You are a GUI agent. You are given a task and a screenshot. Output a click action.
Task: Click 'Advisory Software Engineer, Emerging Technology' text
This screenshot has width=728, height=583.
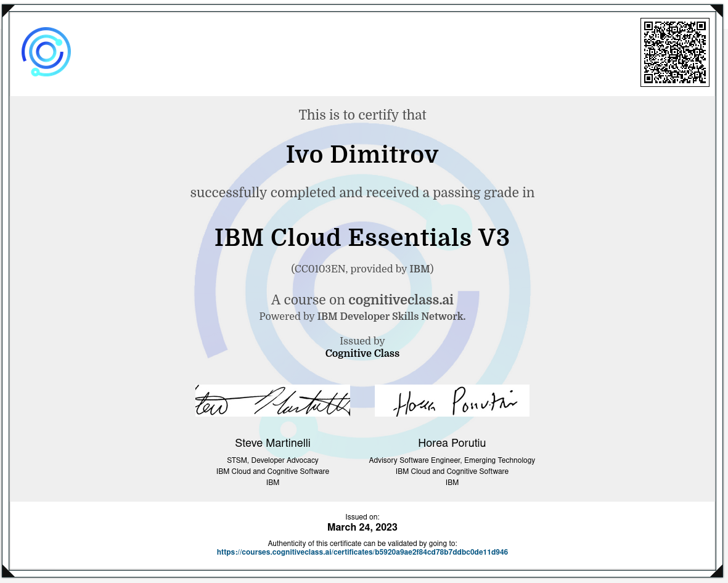(452, 460)
